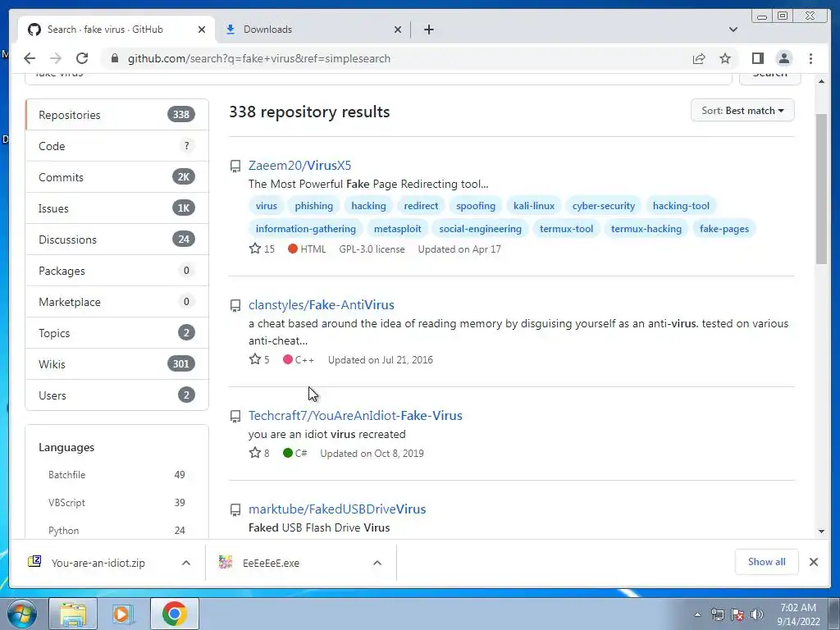Viewport: 840px width, 630px height.
Task: Open Chrome's three-dot menu
Action: [x=810, y=58]
